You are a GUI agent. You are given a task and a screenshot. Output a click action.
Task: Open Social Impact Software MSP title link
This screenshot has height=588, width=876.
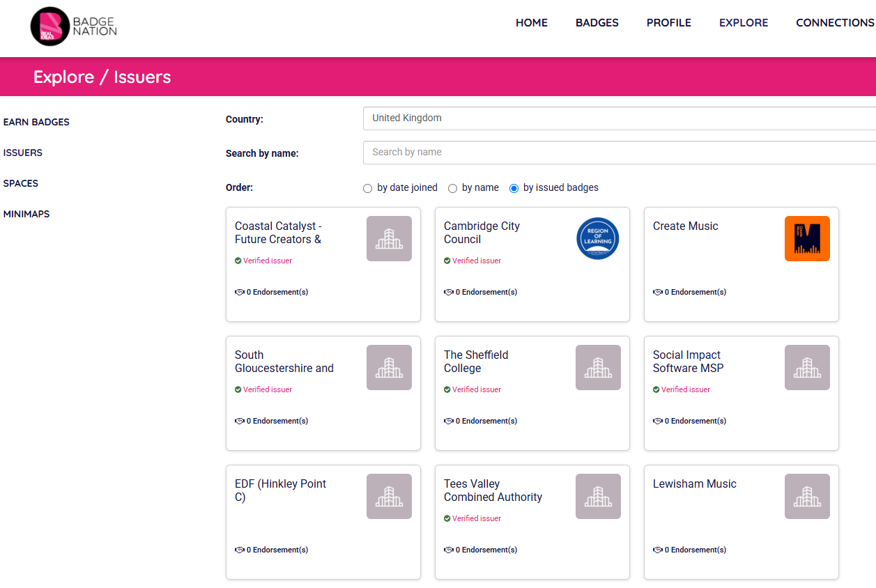[689, 362]
